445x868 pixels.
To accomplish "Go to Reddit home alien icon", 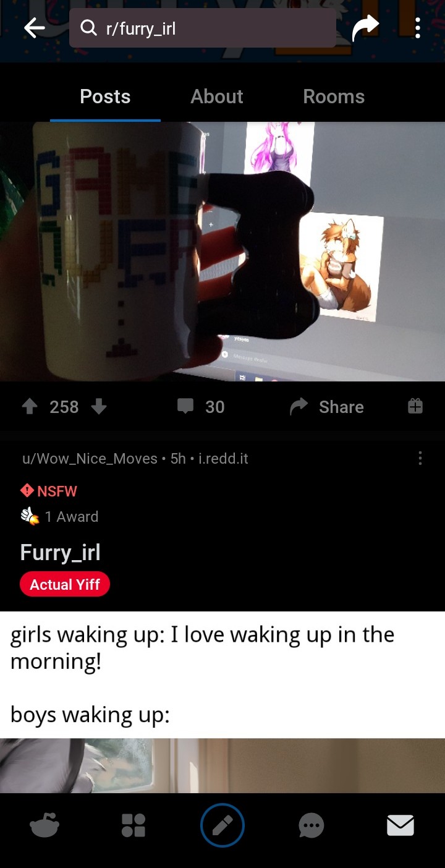I will pyautogui.click(x=44, y=825).
